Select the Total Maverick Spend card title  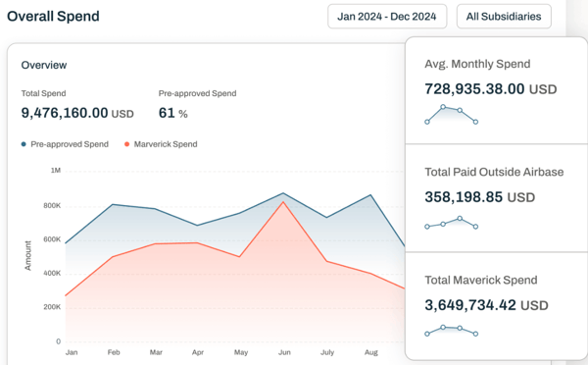tap(481, 281)
